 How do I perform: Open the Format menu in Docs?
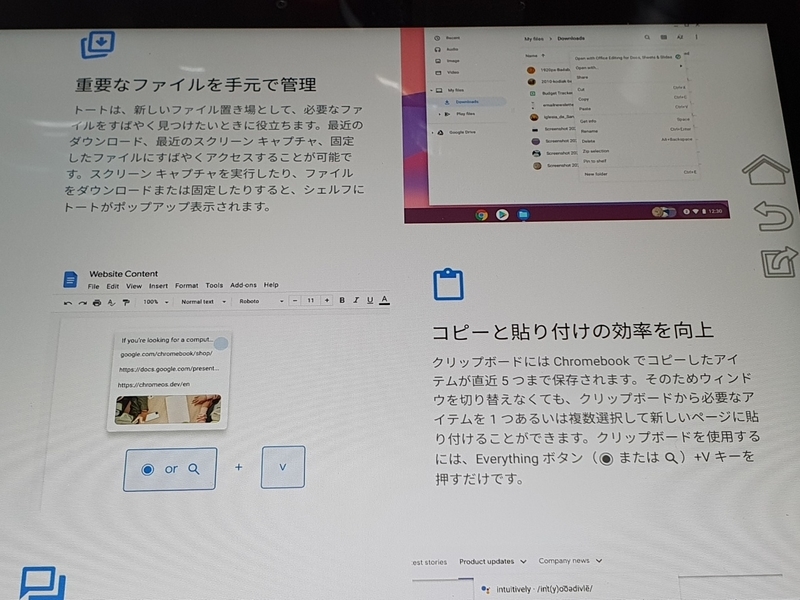pyautogui.click(x=186, y=286)
